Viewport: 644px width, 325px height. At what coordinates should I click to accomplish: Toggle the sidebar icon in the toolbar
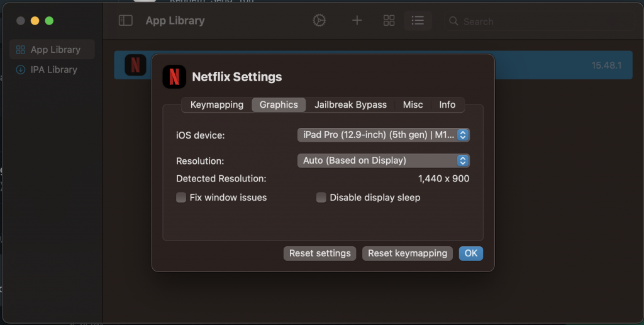tap(126, 21)
